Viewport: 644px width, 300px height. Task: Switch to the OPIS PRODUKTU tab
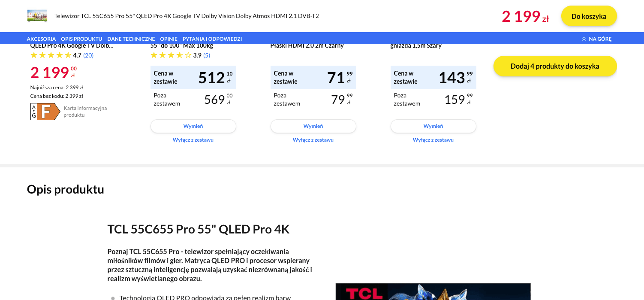(81, 39)
